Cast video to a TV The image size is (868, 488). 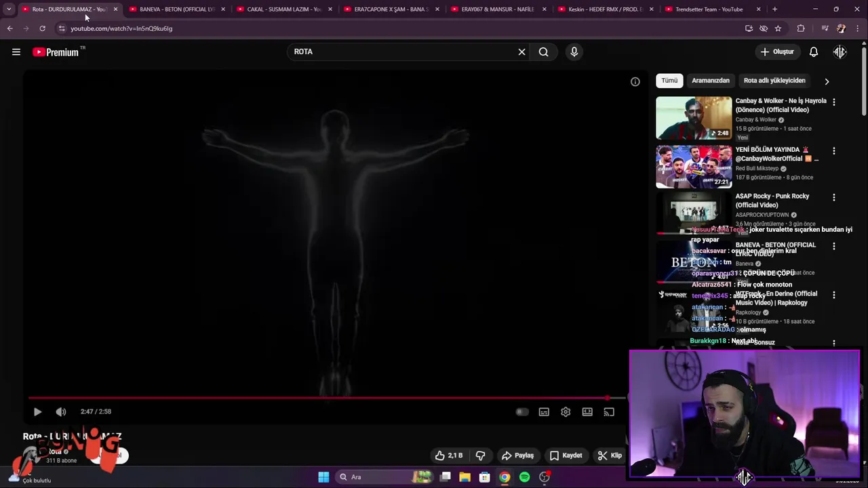(x=609, y=411)
